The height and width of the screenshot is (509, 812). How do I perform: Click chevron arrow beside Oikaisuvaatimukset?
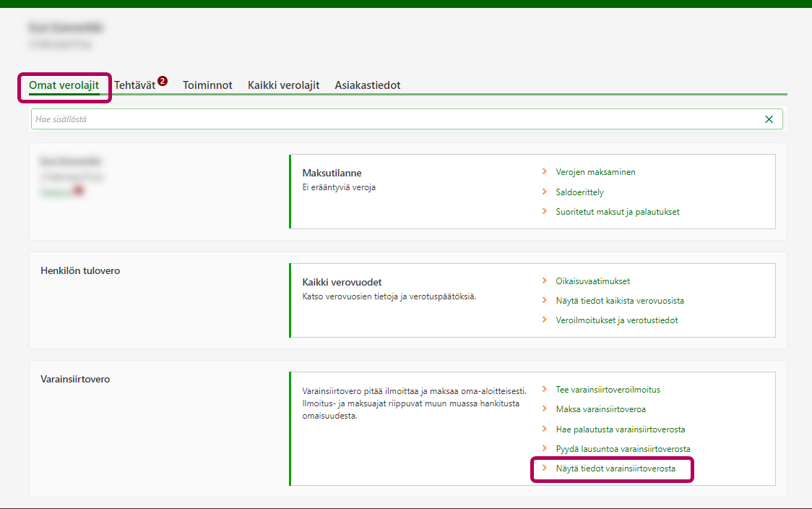[544, 281]
